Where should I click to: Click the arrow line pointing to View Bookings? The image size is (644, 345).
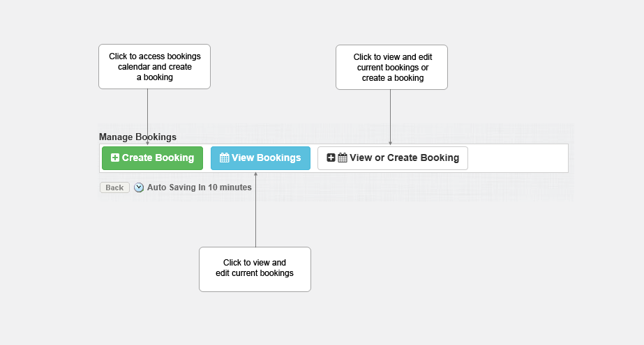tap(255, 210)
